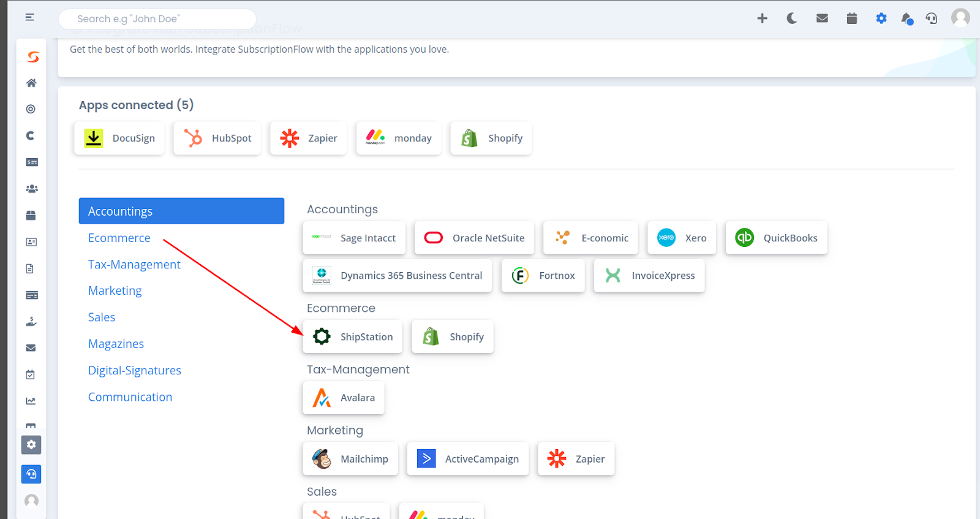Open Dynamics 365 Business Central integration
Screen dimensions: 980x519
[398, 276]
